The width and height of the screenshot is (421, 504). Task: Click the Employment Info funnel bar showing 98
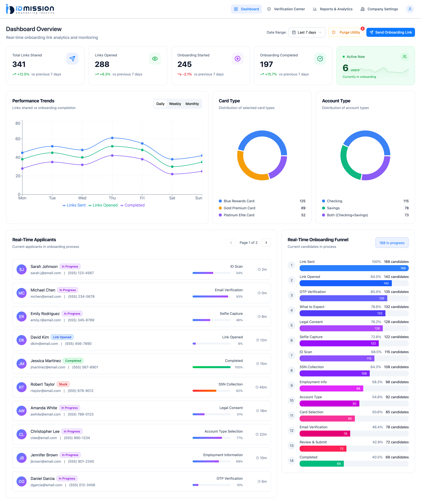tap(331, 388)
